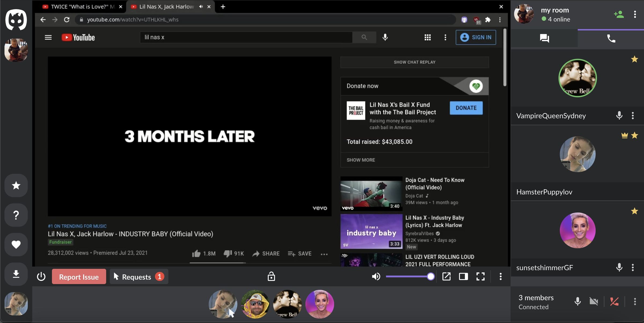Mute tab audio speaker icon on Lil Nas X tab
The width and height of the screenshot is (644, 323).
pos(201,7)
